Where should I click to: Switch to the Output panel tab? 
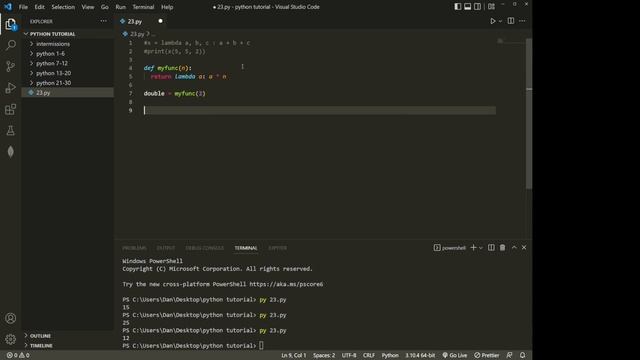tap(166, 248)
